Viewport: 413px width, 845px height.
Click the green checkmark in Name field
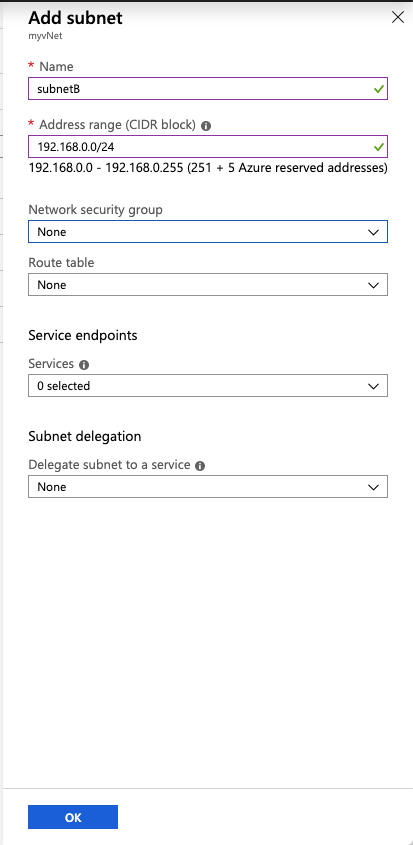(379, 88)
